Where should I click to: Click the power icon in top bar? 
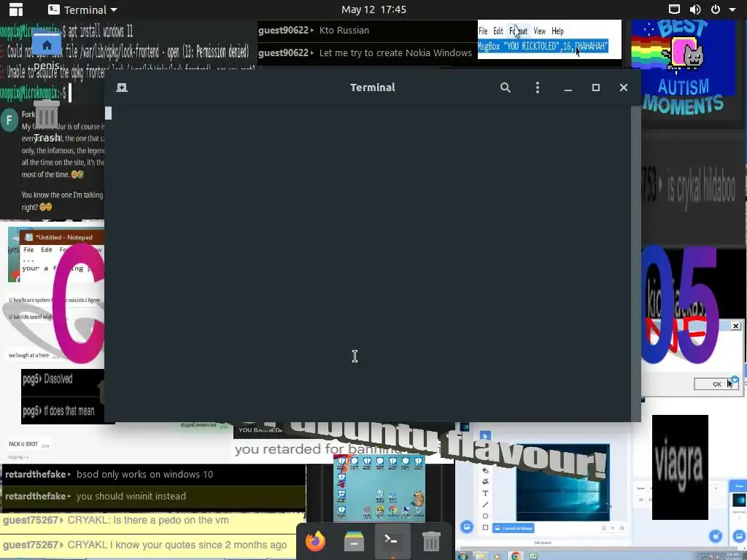pos(716,9)
